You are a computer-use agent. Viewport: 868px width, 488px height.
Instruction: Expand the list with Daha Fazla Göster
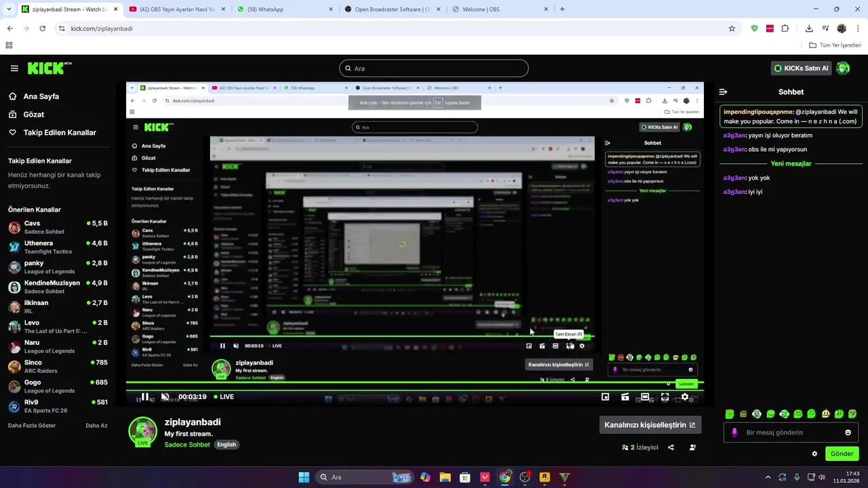pos(32,426)
